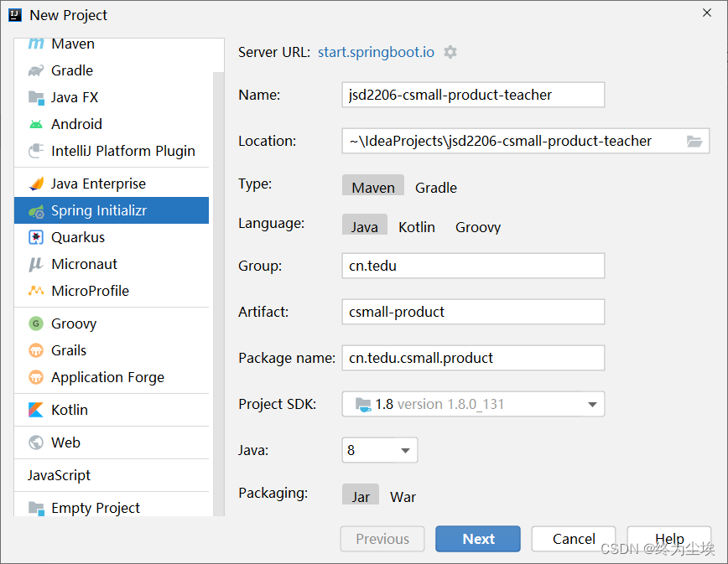This screenshot has width=728, height=564.
Task: Click the MicroProfile icon
Action: [36, 291]
